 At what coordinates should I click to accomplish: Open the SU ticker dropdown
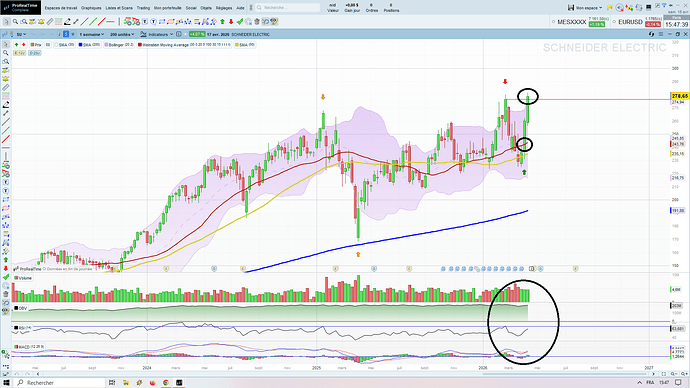[21, 34]
